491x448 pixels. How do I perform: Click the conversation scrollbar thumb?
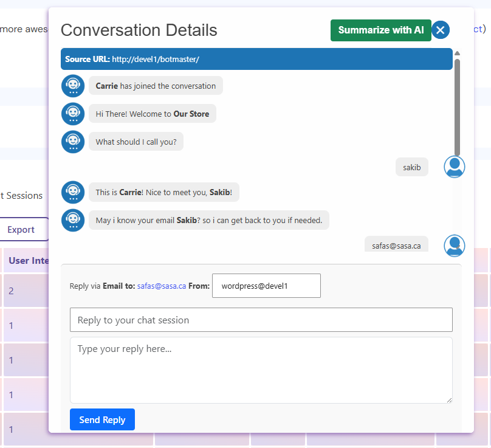tap(457, 106)
